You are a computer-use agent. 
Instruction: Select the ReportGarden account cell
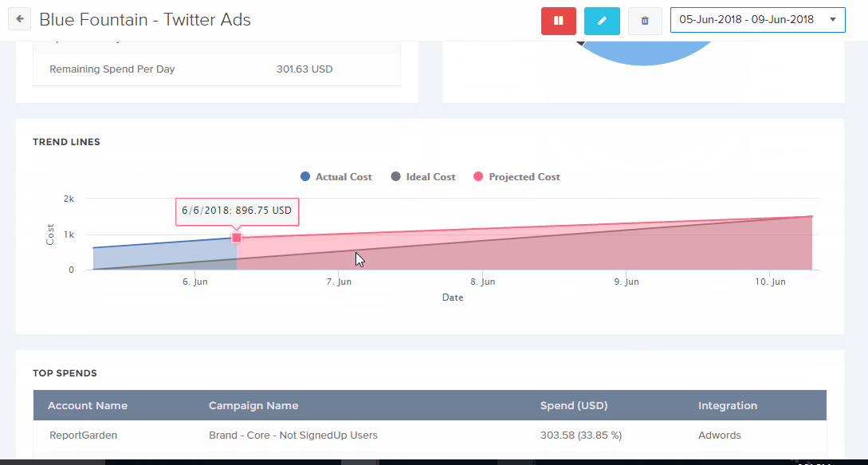pos(83,435)
